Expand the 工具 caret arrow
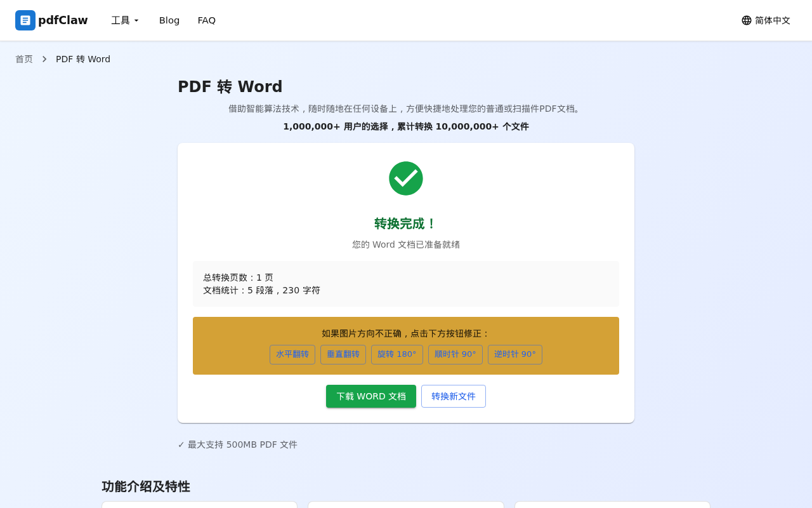 tap(136, 21)
